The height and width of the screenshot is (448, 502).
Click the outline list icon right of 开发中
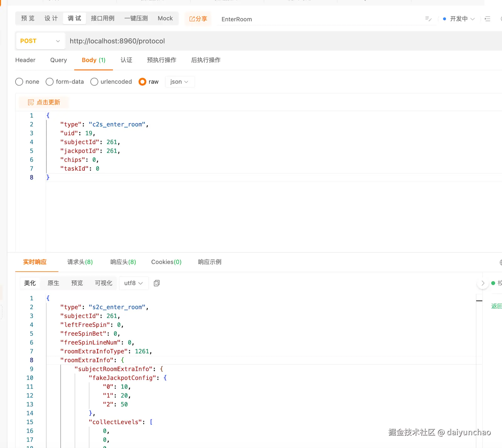click(487, 19)
